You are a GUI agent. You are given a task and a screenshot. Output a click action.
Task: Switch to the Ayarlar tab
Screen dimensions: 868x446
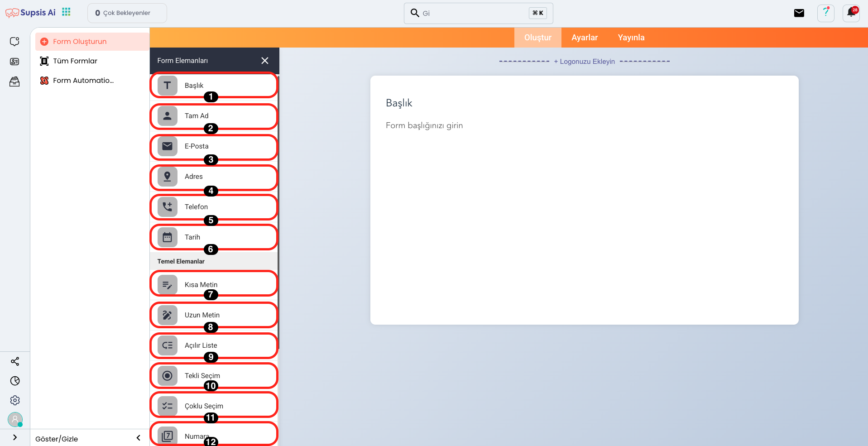[x=585, y=38]
